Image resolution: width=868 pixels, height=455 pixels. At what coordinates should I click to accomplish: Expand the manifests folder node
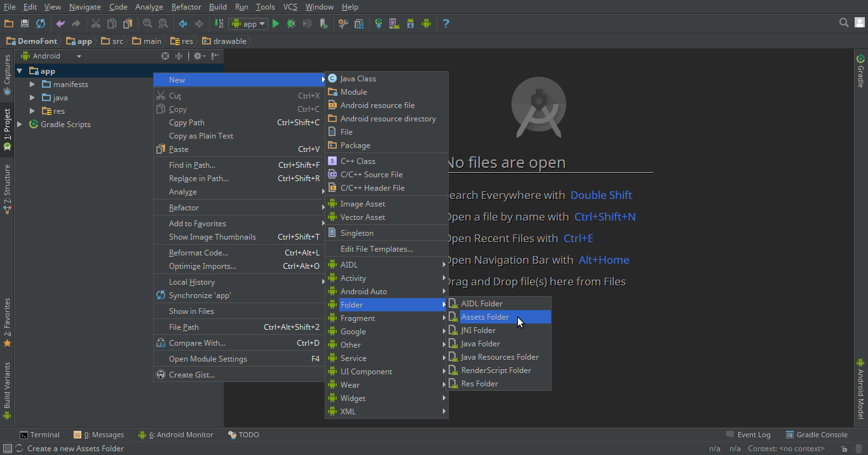32,85
